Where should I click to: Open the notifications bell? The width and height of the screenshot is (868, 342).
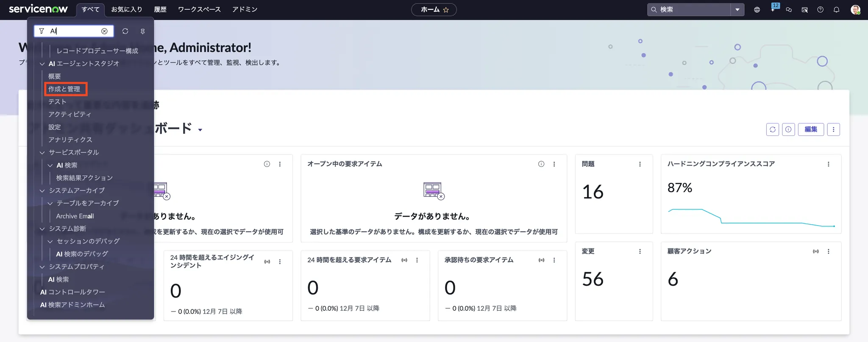pyautogui.click(x=836, y=9)
